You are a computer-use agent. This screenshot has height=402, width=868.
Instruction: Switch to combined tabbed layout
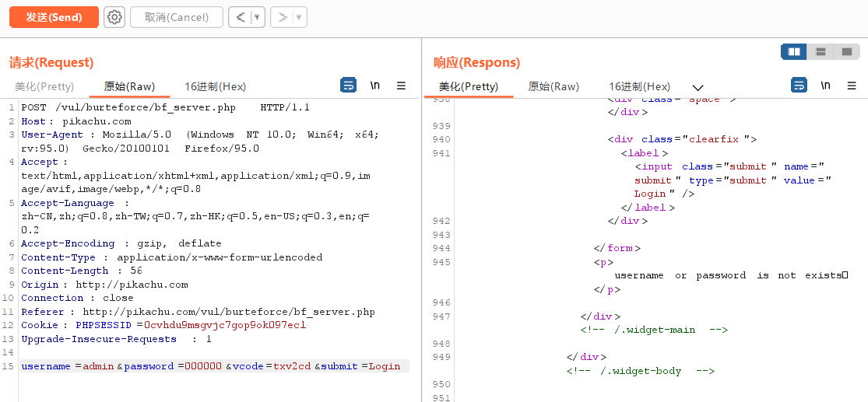(846, 51)
